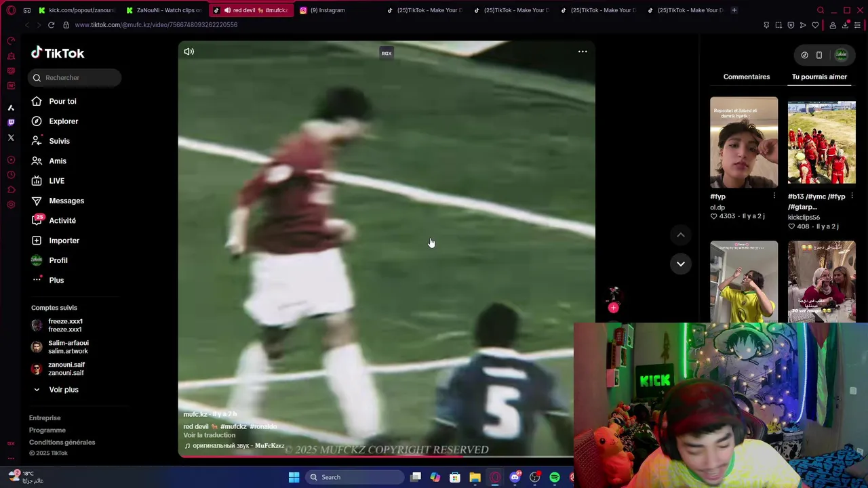The image size is (868, 488).
Task: Switch to the Instagram browser tab
Action: tap(327, 10)
